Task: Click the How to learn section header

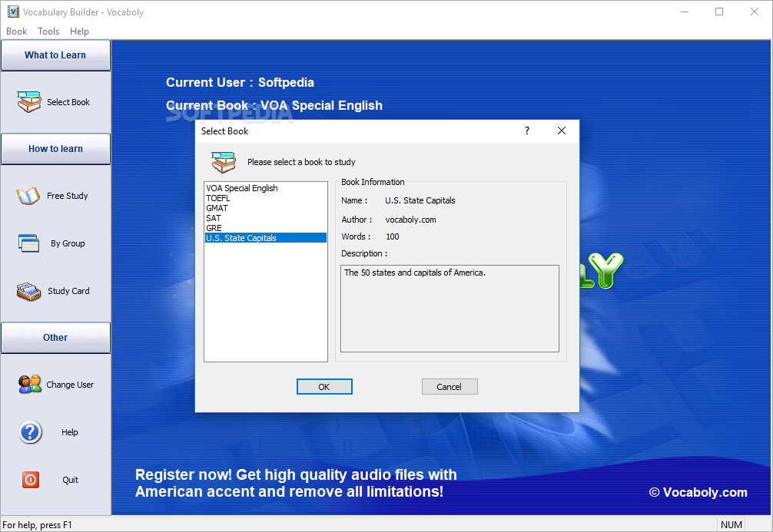Action: 55,149
